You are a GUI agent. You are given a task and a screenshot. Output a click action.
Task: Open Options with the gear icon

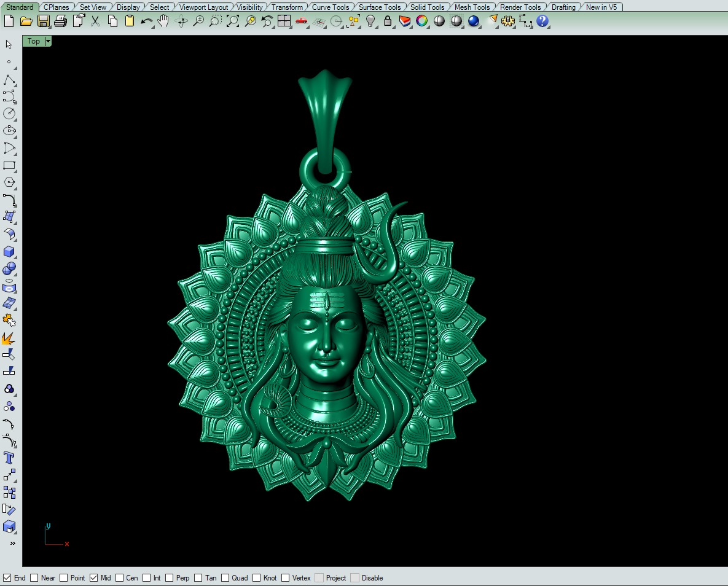pos(508,21)
